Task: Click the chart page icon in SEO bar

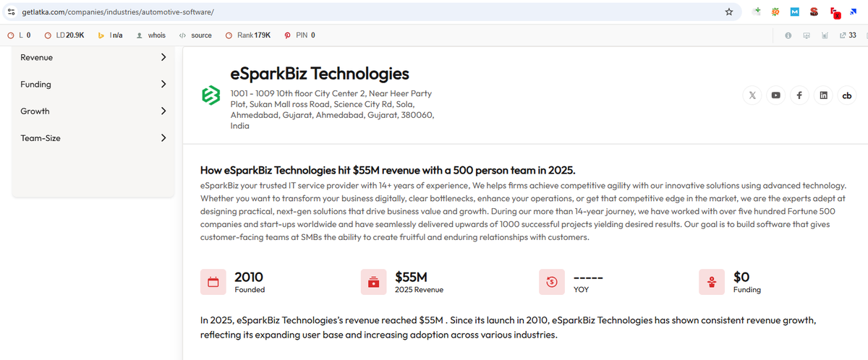Action: (x=825, y=35)
